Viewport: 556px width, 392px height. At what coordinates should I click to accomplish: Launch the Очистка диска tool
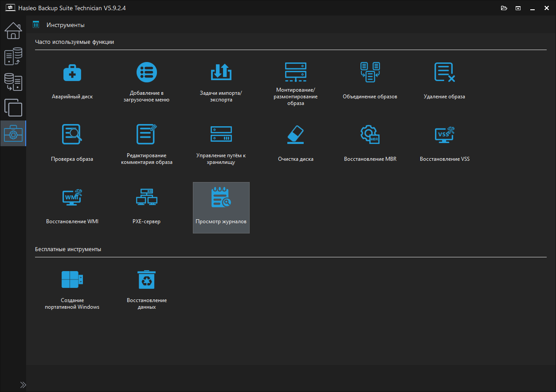[x=296, y=144]
